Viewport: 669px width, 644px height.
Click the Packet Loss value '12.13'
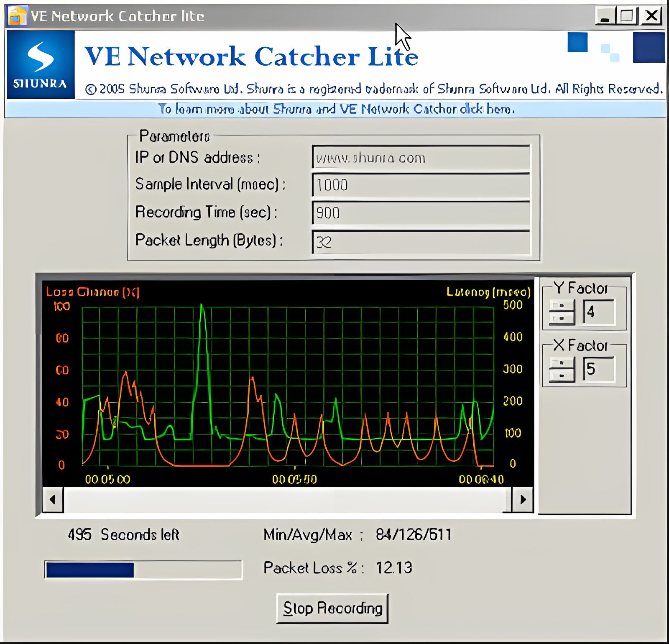point(393,568)
